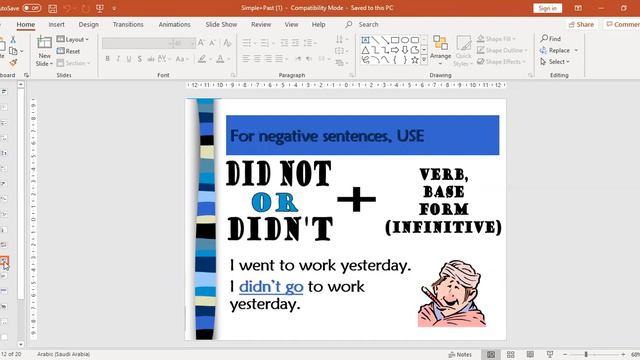Click the Find button

[551, 39]
